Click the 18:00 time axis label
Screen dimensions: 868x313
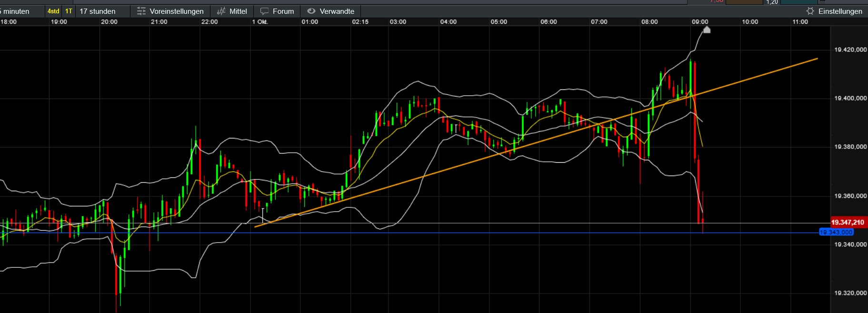click(9, 22)
